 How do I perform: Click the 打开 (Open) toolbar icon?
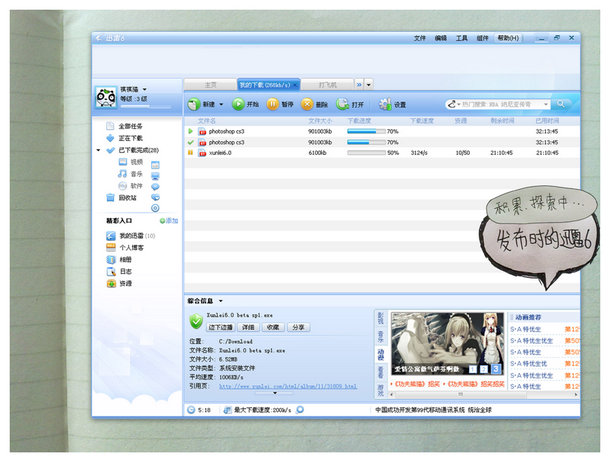pyautogui.click(x=343, y=104)
